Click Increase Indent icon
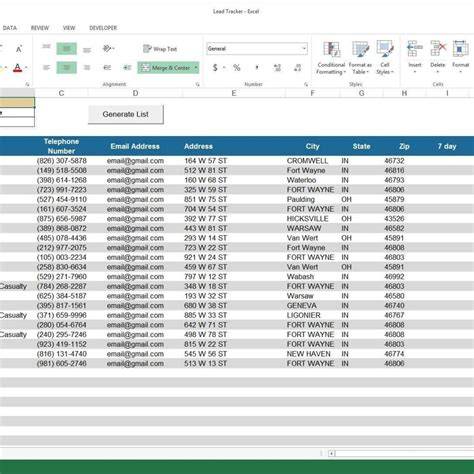 click(127, 68)
